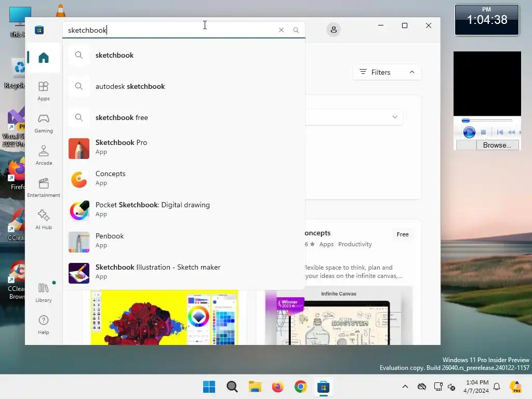This screenshot has width=532, height=399.
Task: Rewind in the media player widget
Action: pyautogui.click(x=511, y=132)
